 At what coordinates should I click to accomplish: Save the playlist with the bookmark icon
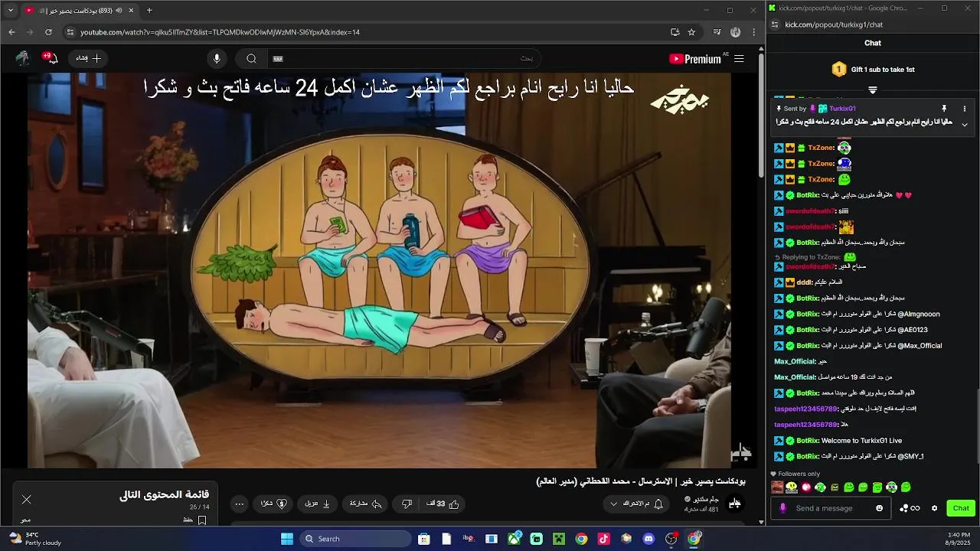pyautogui.click(x=202, y=520)
